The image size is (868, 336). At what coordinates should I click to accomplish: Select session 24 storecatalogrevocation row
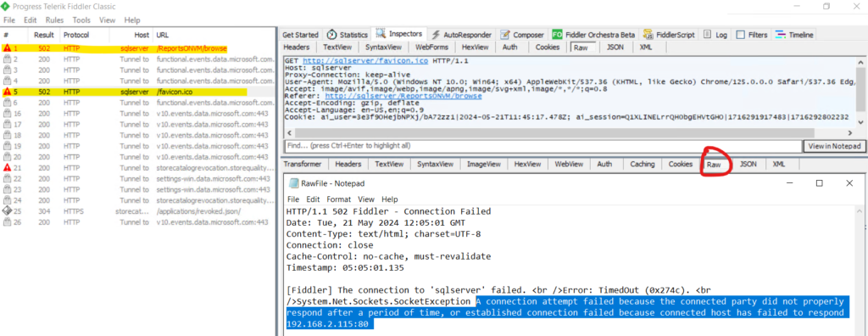click(138, 200)
